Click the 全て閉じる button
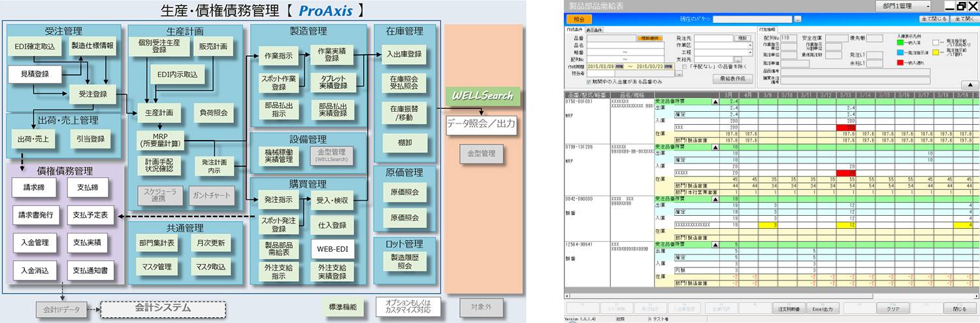Screen dimensions: 980x323 (934, 19)
